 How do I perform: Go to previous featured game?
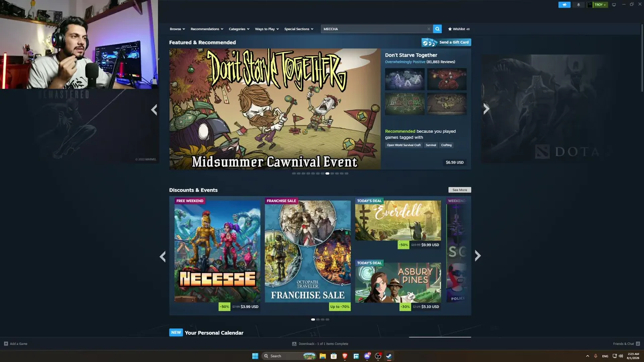tap(154, 109)
